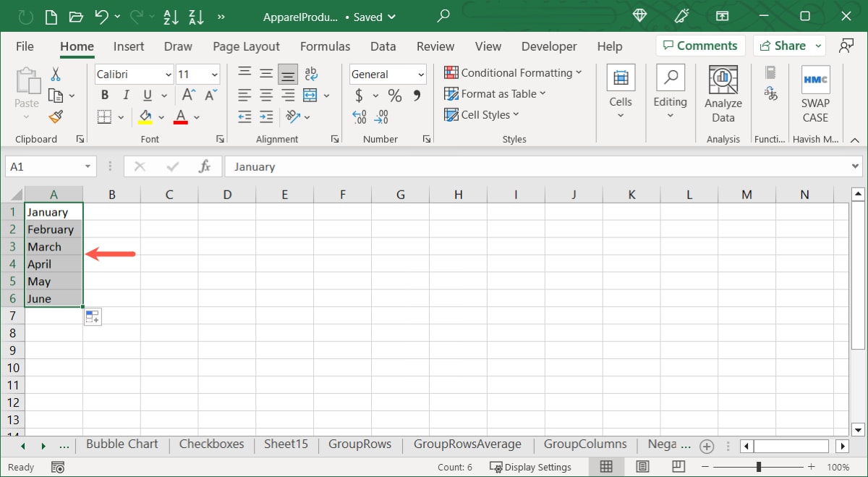Toggle Wrap Text for the selection
The height and width of the screenshot is (477, 868).
311,72
